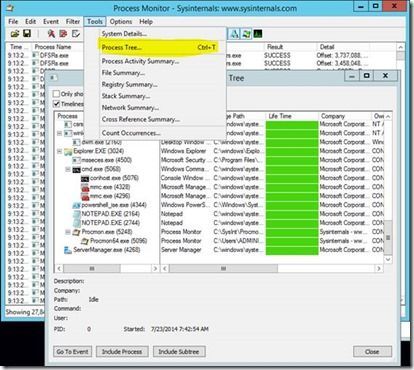Click the icon beside powershell_ise.exe (4344)
Viewport: 414px width, 370px height.
pyautogui.click(x=77, y=205)
